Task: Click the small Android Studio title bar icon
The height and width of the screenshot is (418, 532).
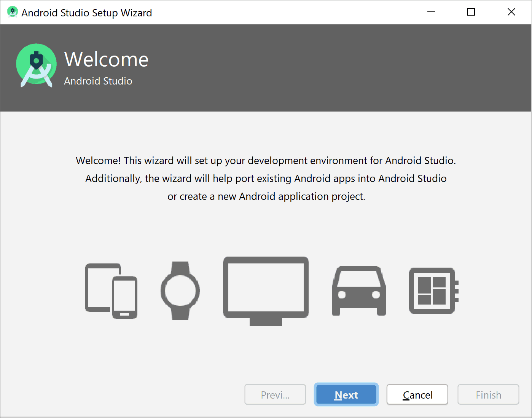Action: click(x=12, y=12)
